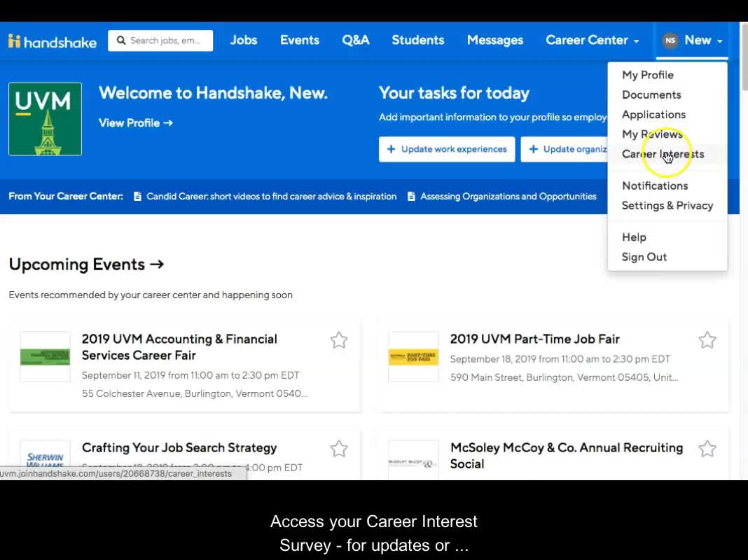
Task: Open Applications from the user menu
Action: [654, 115]
